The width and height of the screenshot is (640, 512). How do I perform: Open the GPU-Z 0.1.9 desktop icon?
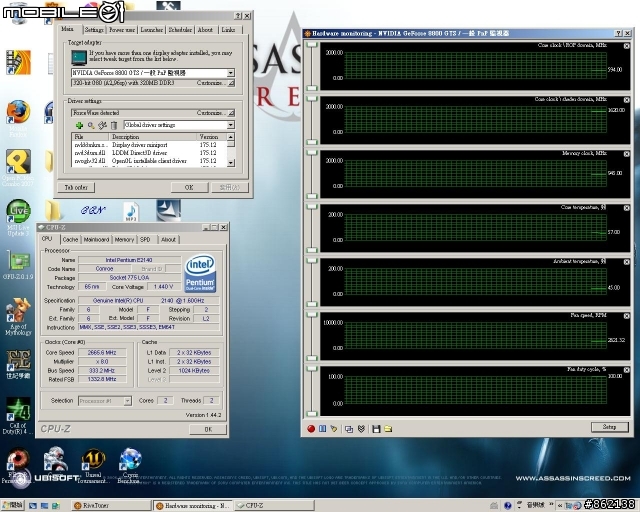pos(18,262)
